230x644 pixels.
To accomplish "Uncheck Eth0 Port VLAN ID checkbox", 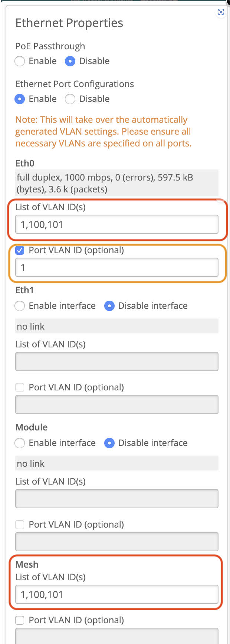I will tap(20, 251).
